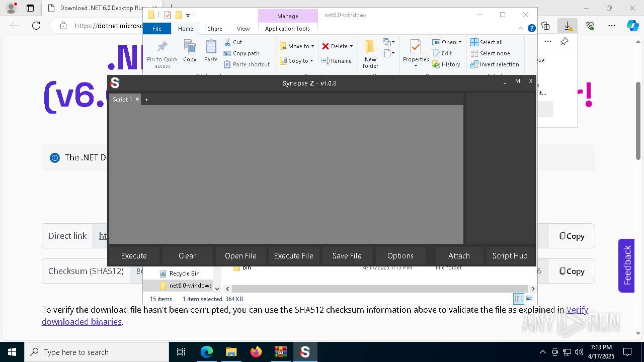Collapse the Explorer ribbon with chevron
644x362 pixels.
pos(521,29)
